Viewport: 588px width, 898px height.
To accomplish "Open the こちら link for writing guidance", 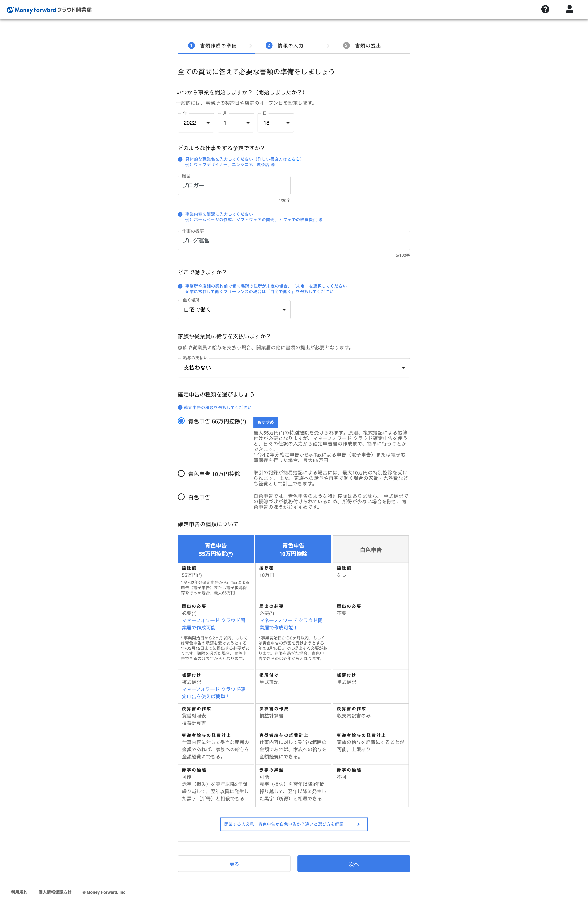I will point(294,159).
